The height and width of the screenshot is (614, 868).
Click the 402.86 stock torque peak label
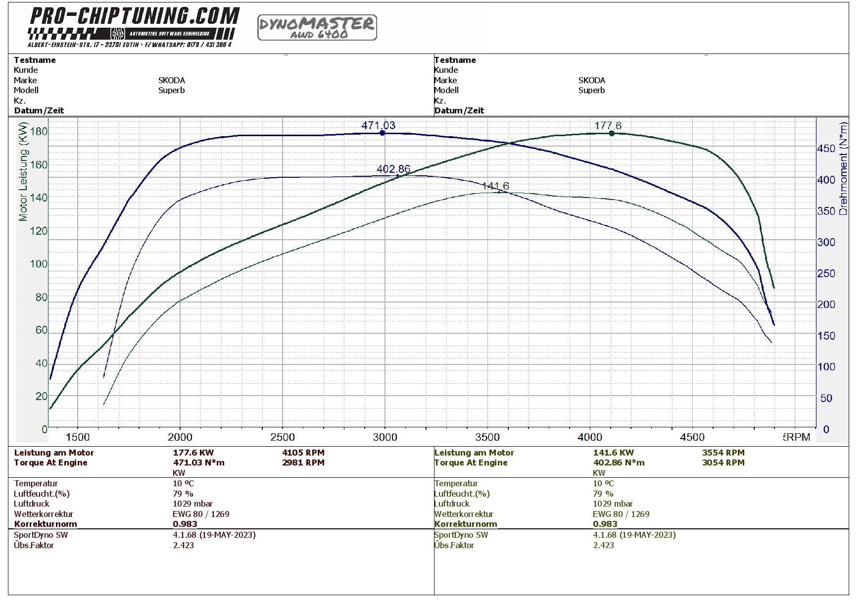pos(393,169)
